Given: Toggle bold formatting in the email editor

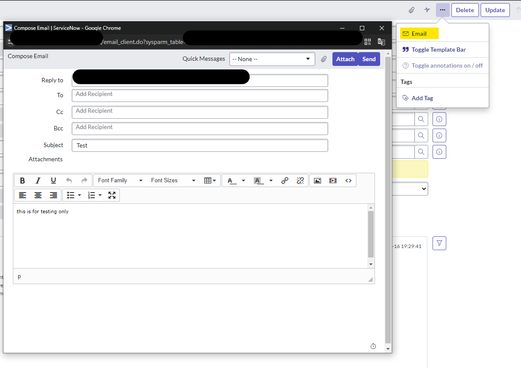Looking at the screenshot, I should 22,181.
